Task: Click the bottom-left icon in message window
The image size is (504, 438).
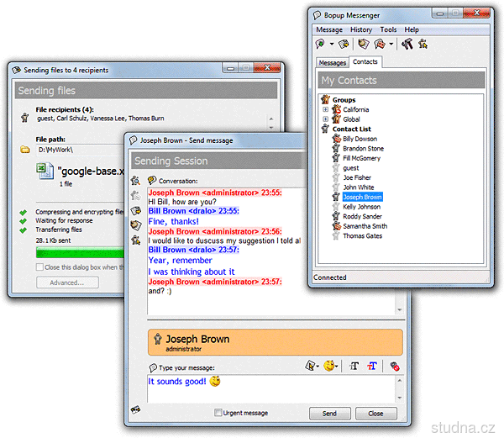Action: (x=135, y=409)
